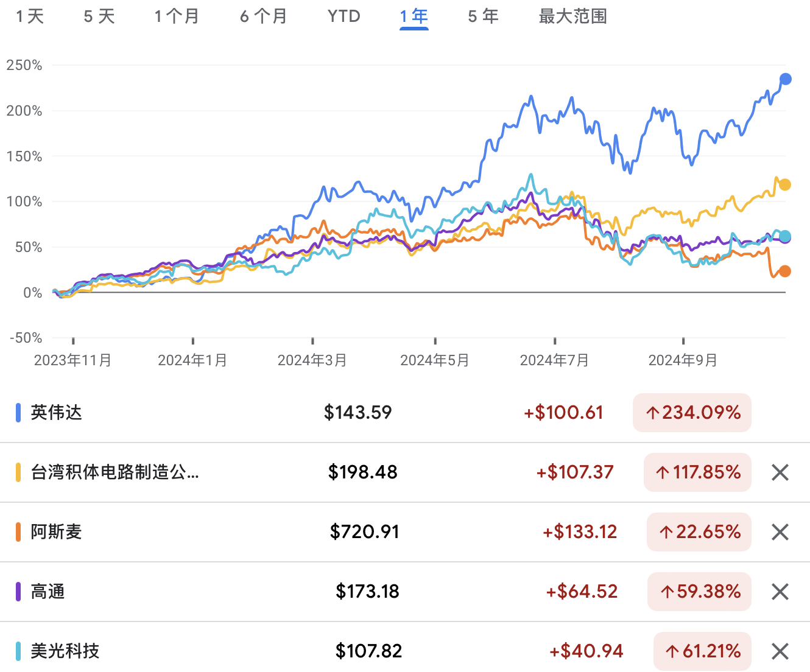Click the 250% axis label
Screen dimensions: 810x672
point(24,65)
